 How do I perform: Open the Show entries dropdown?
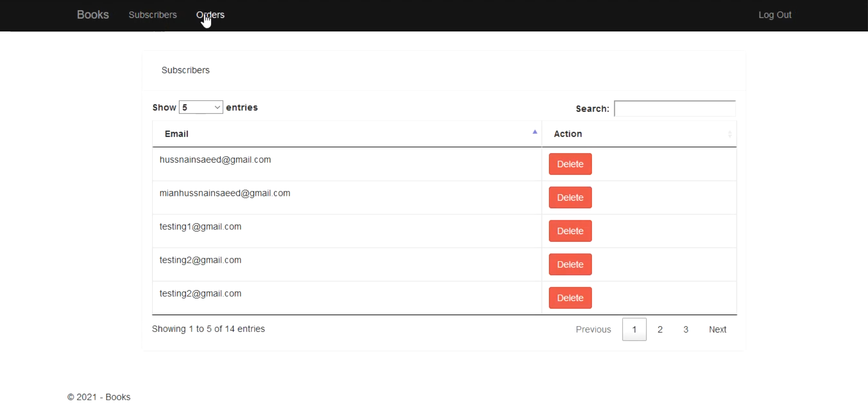pyautogui.click(x=201, y=107)
